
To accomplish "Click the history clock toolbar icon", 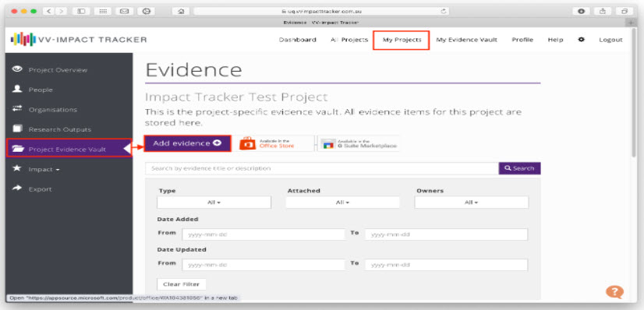I will coord(146,12).
